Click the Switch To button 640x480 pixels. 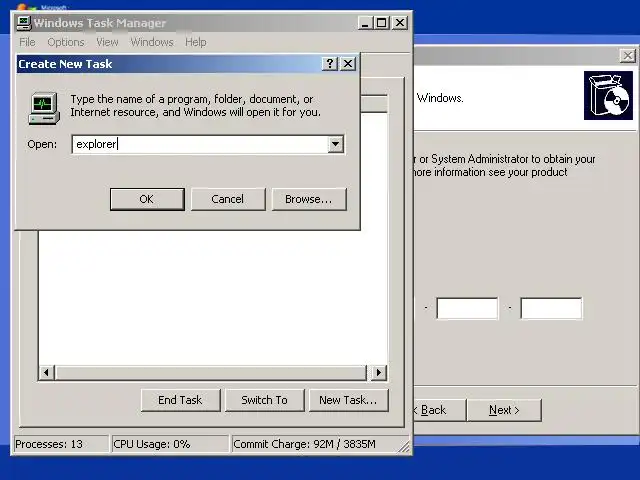[264, 400]
